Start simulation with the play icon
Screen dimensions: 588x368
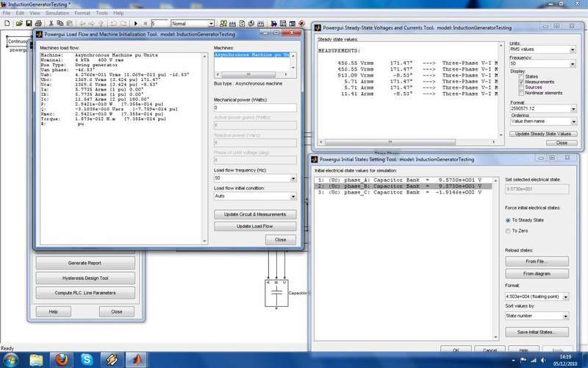[x=135, y=24]
